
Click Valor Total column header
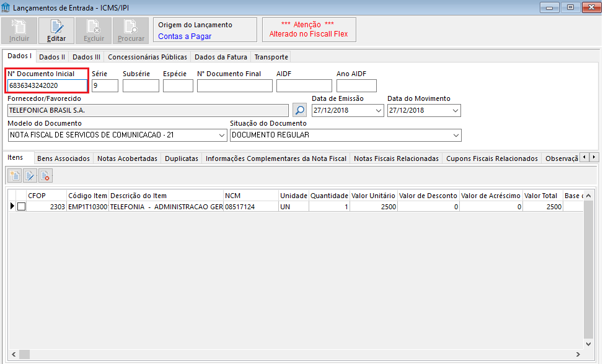pyautogui.click(x=543, y=196)
